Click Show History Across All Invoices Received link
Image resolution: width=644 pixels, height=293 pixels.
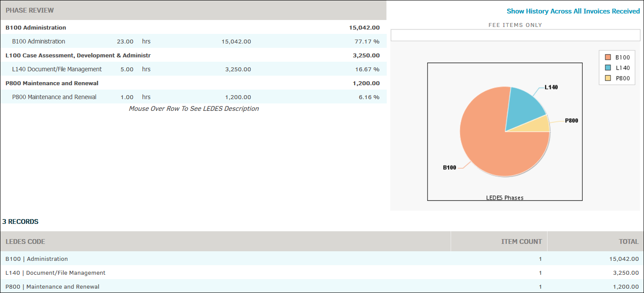(573, 11)
